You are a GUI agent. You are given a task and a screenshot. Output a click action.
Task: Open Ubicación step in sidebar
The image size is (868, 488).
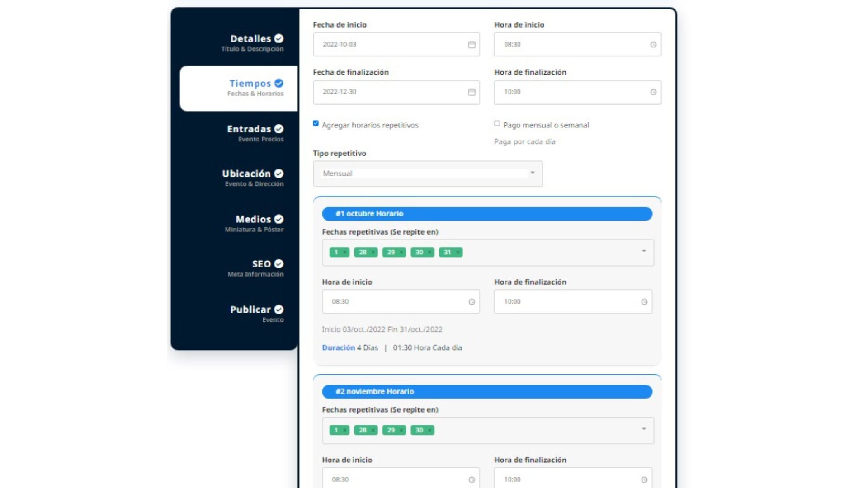[x=252, y=178]
